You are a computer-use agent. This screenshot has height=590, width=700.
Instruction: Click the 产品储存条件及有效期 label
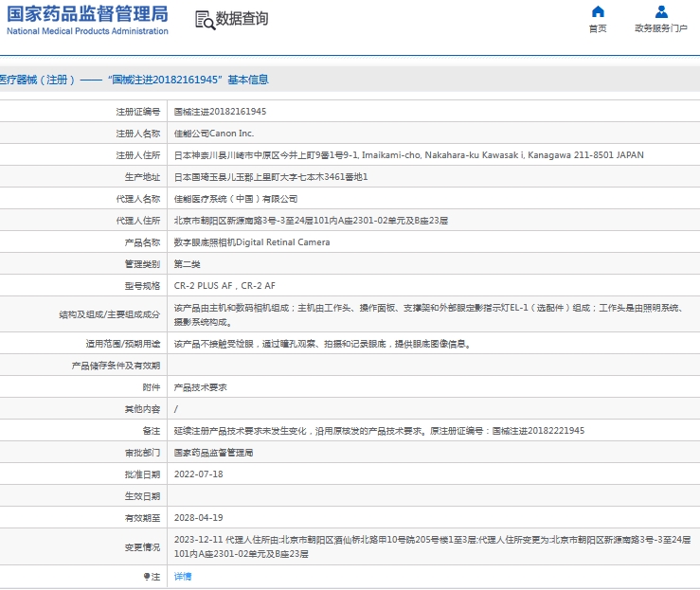tap(116, 366)
